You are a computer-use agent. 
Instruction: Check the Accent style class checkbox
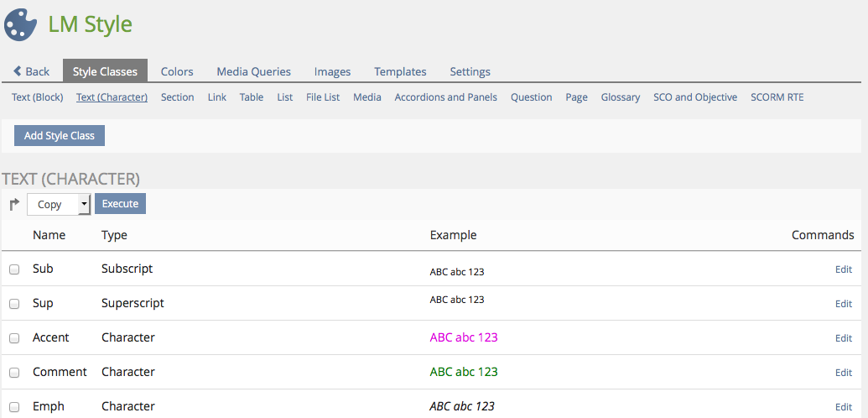pos(14,338)
